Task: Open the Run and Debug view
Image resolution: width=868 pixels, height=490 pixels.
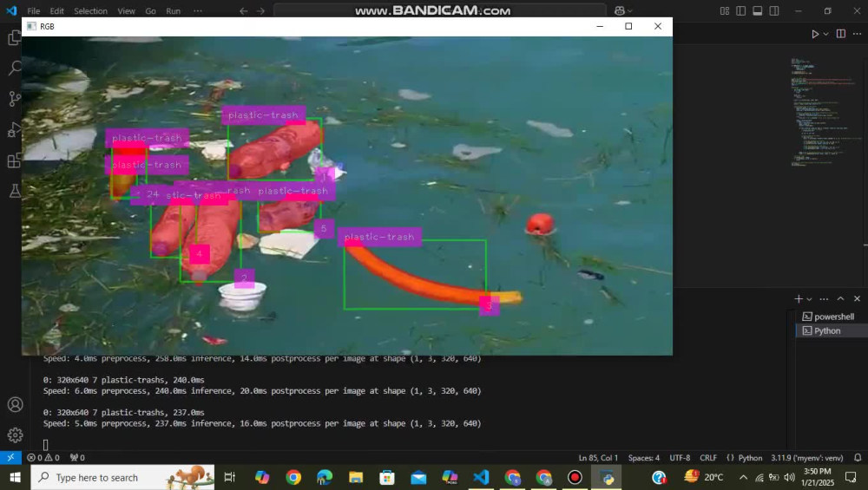Action: (x=13, y=130)
